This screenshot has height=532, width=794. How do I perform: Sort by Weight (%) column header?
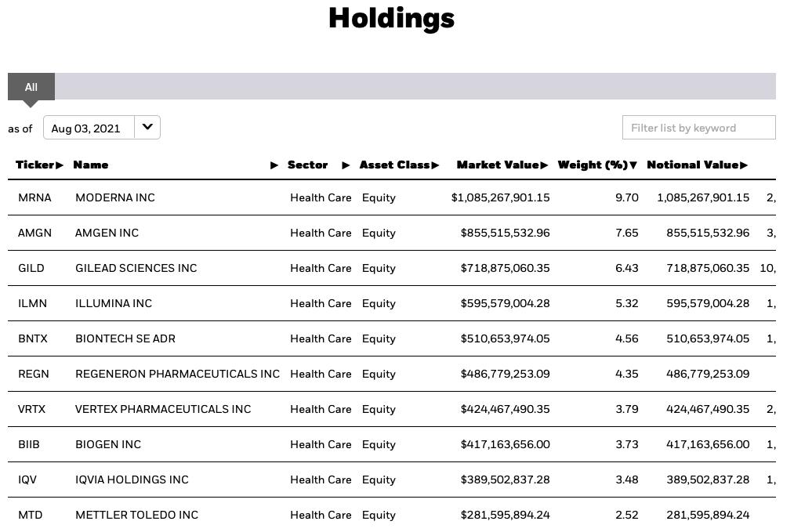pos(597,165)
